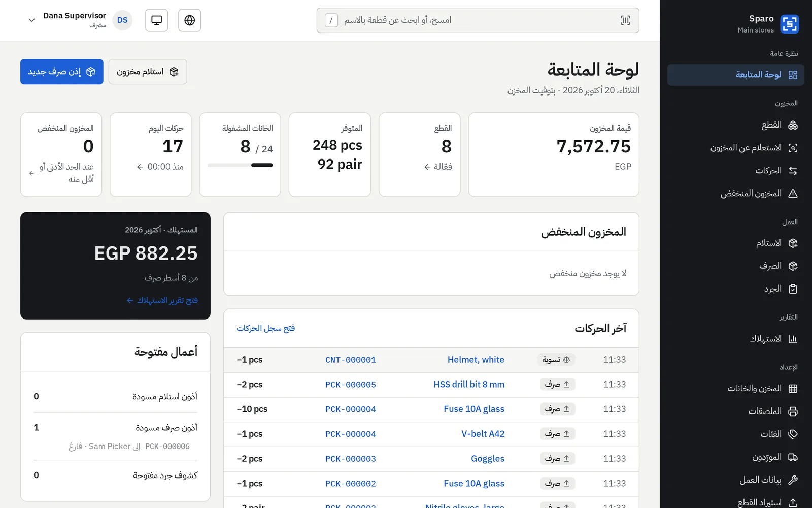
Task: Open PCK-000003 document link
Action: pyautogui.click(x=351, y=459)
